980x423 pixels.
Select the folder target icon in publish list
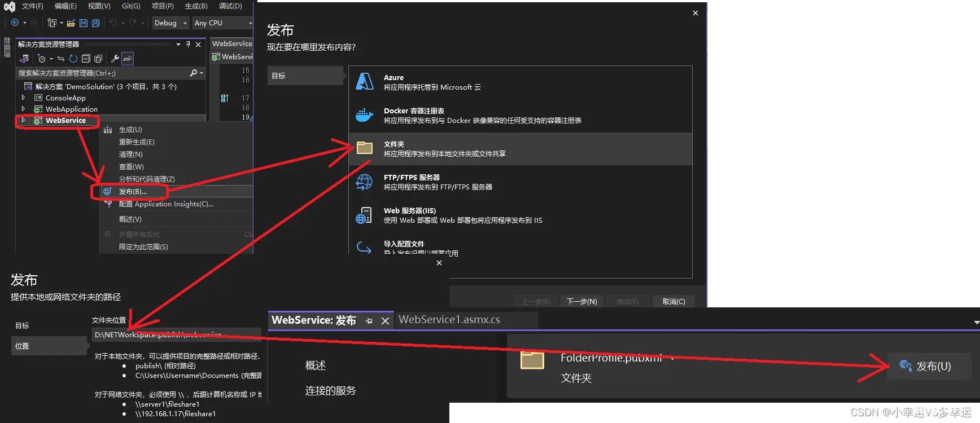365,148
